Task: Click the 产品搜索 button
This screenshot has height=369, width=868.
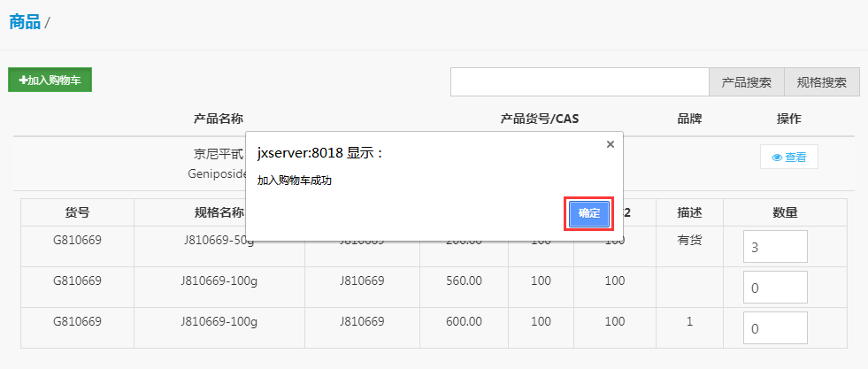Action: (746, 82)
